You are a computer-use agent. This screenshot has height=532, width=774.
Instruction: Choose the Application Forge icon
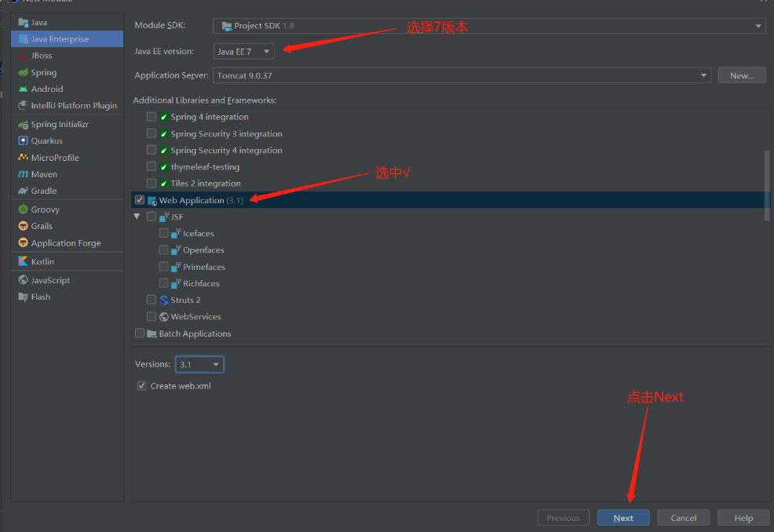click(x=24, y=242)
